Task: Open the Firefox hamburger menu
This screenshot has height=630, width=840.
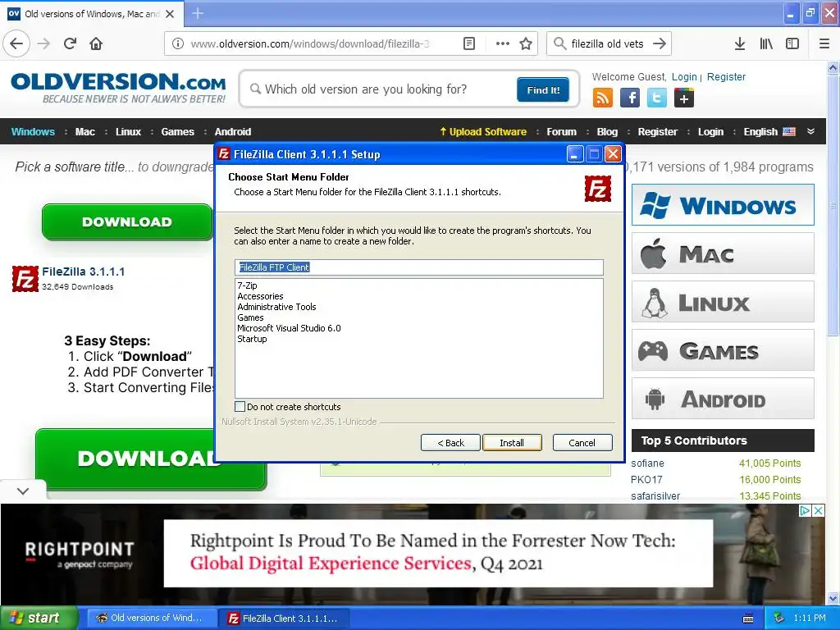Action: (824, 44)
